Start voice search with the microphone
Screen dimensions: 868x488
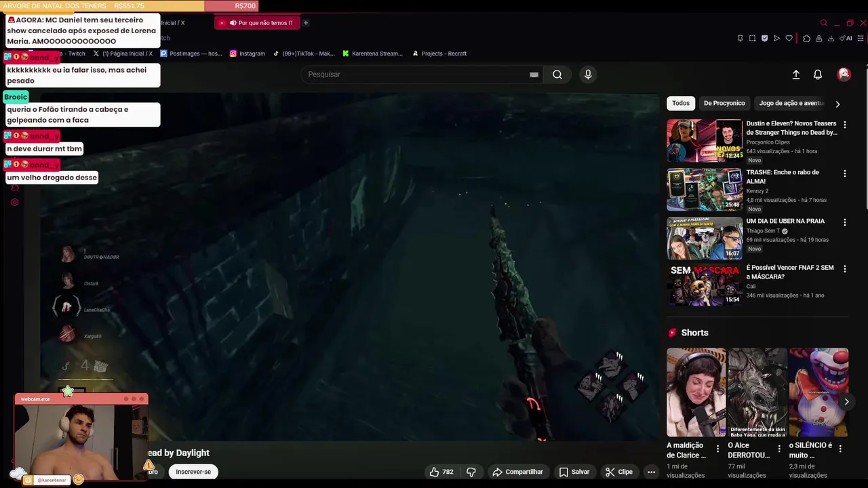[x=588, y=75]
